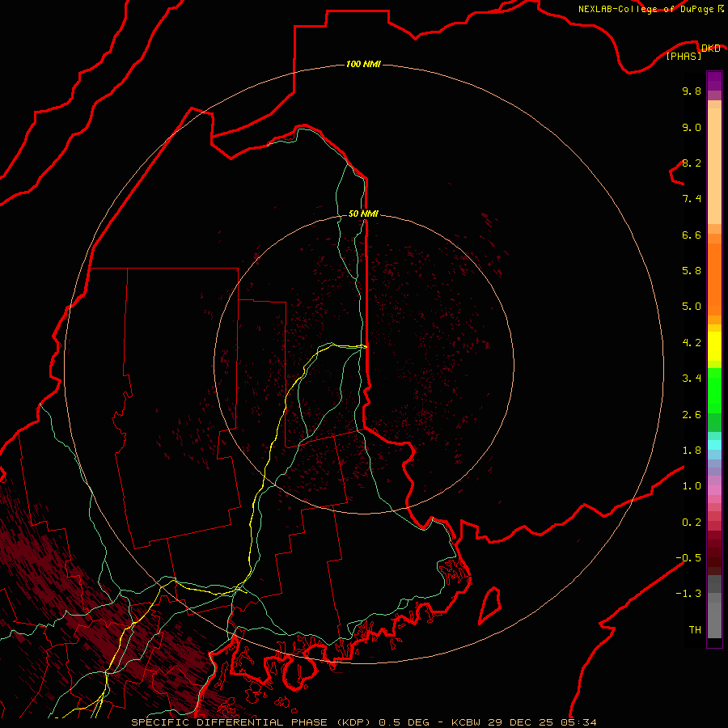728x728 pixels.
Task: Click the 4.2 color scale value
Action: point(692,343)
